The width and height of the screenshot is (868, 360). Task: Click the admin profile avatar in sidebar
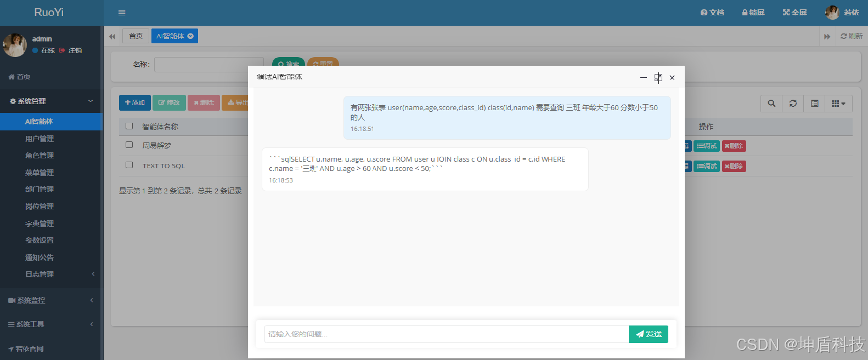(x=15, y=45)
